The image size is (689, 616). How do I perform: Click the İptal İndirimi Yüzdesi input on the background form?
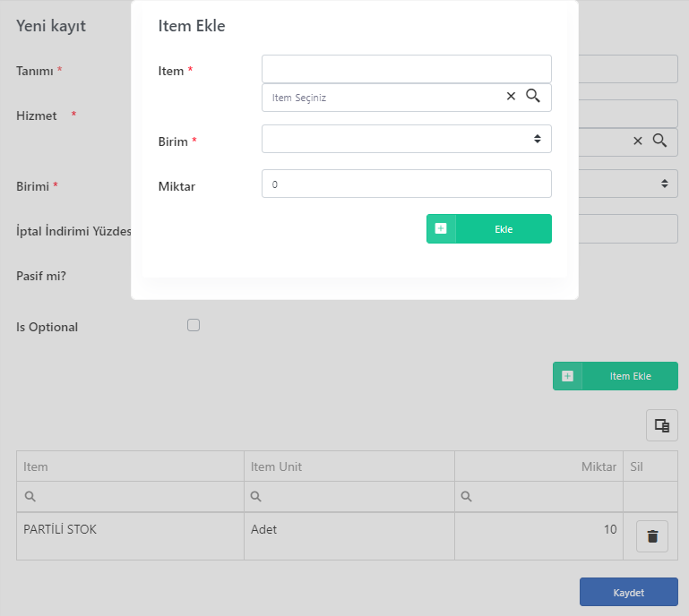628,228
